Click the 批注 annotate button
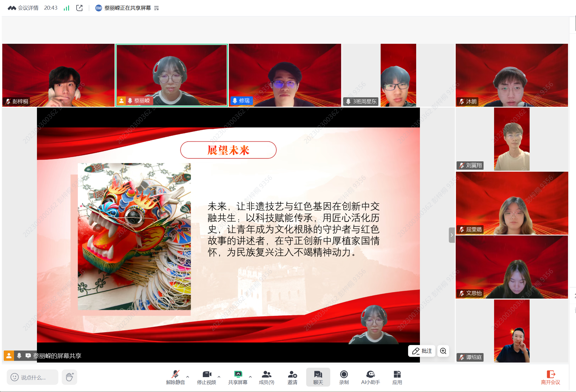The height and width of the screenshot is (392, 576). [422, 351]
